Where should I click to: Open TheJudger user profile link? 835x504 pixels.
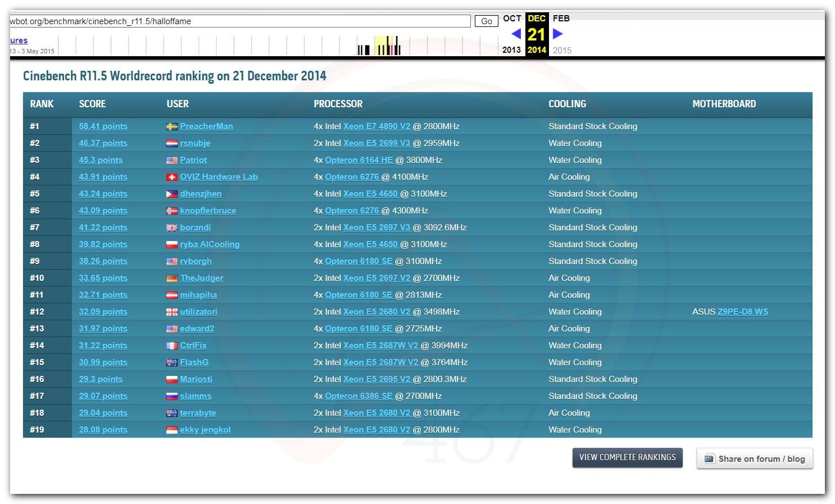tap(201, 278)
